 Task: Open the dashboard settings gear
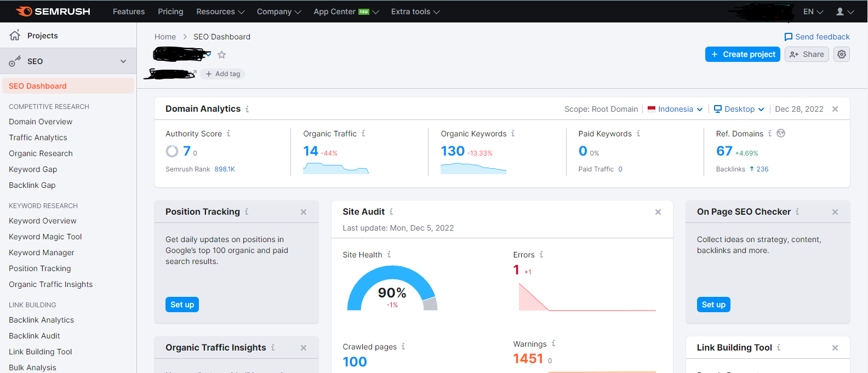(842, 54)
